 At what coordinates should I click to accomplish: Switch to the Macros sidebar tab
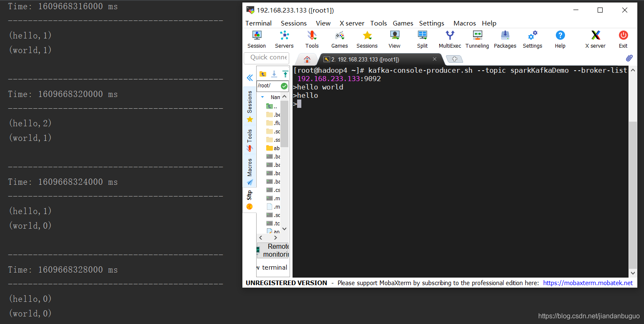point(249,171)
